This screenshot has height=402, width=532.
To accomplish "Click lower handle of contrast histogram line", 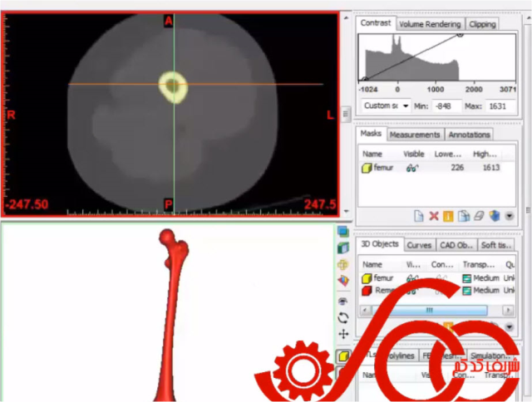I will [x=365, y=80].
